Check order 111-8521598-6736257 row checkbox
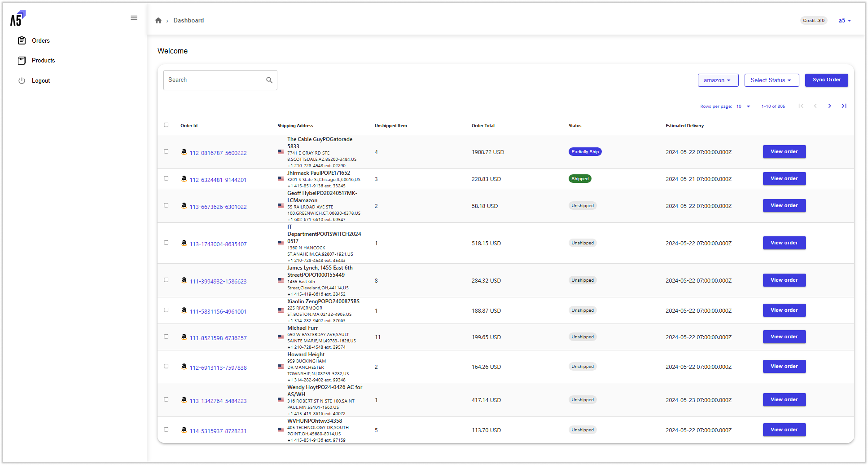The height and width of the screenshot is (465, 868). coord(166,337)
